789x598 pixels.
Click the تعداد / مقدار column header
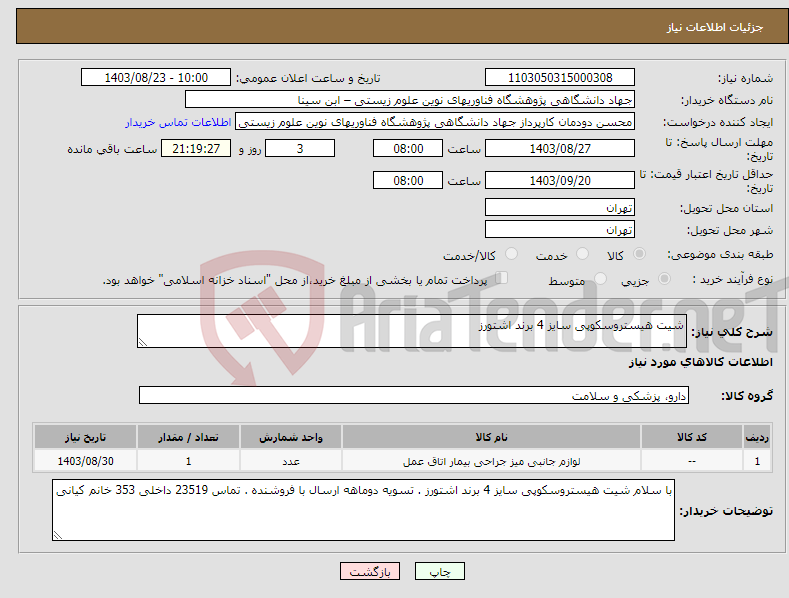click(188, 437)
